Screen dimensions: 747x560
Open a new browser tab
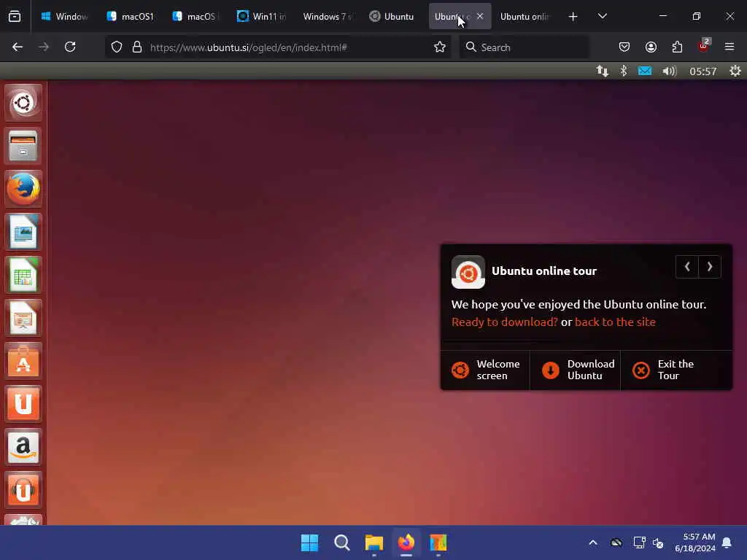(x=573, y=17)
